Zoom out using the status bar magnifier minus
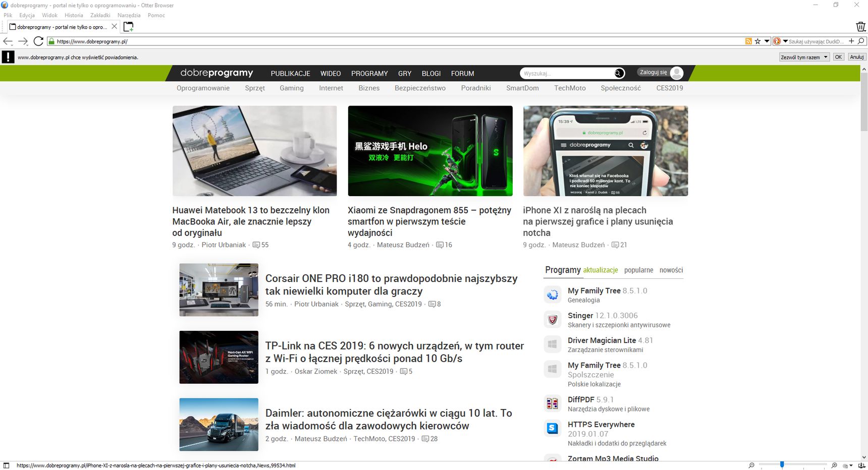The width and height of the screenshot is (868, 470). (751, 465)
